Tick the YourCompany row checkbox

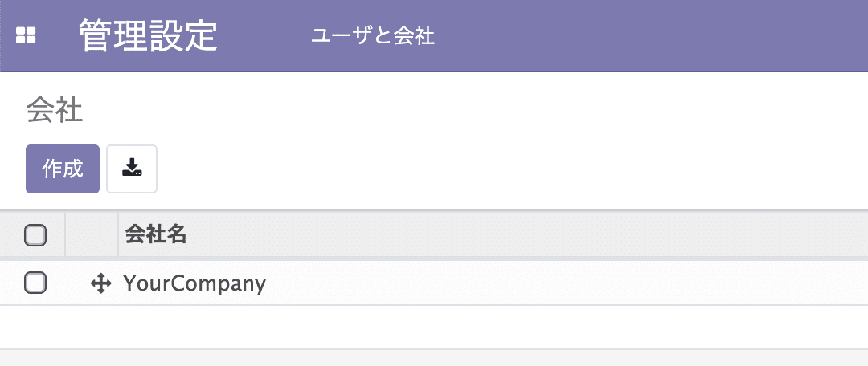click(35, 283)
